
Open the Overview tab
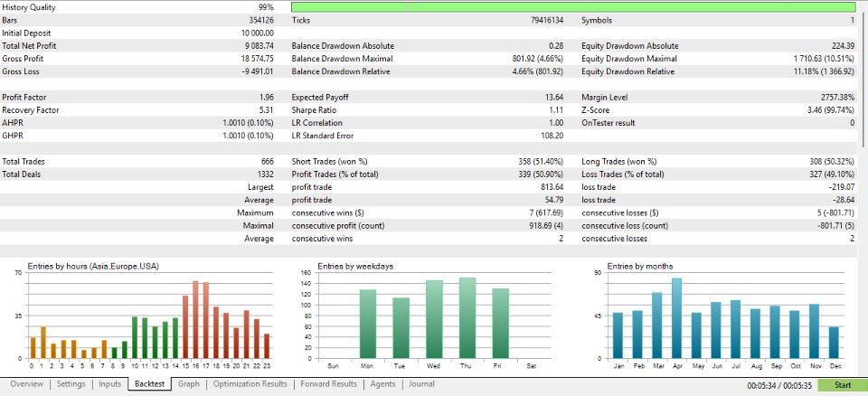(x=26, y=384)
